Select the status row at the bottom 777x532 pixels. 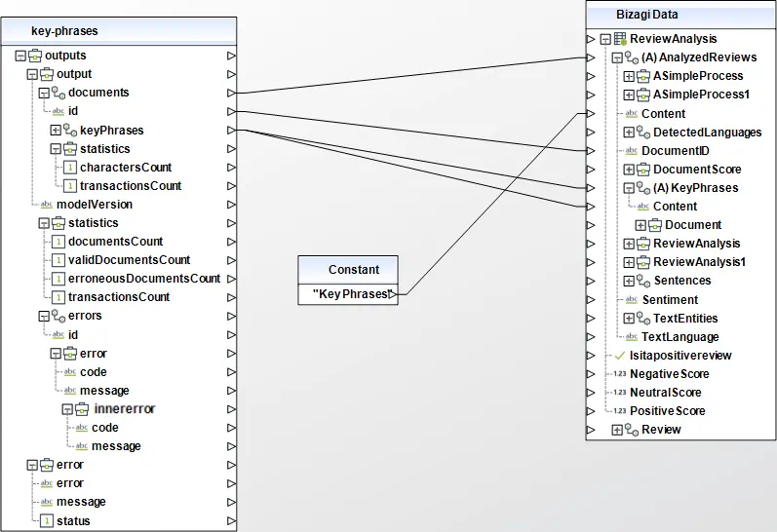pos(73,521)
